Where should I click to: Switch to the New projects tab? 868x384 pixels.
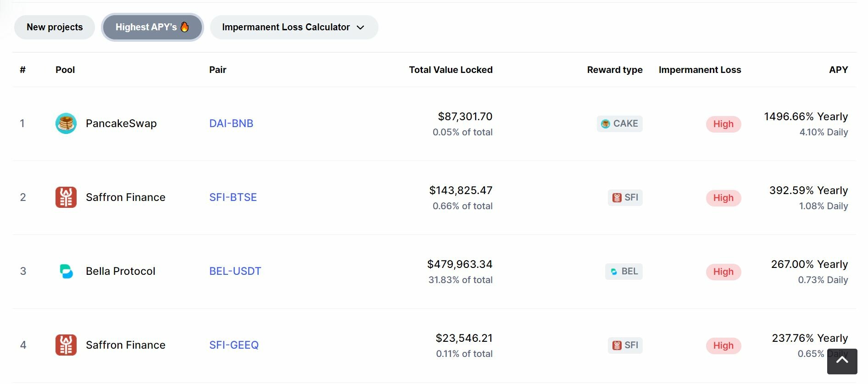(55, 28)
